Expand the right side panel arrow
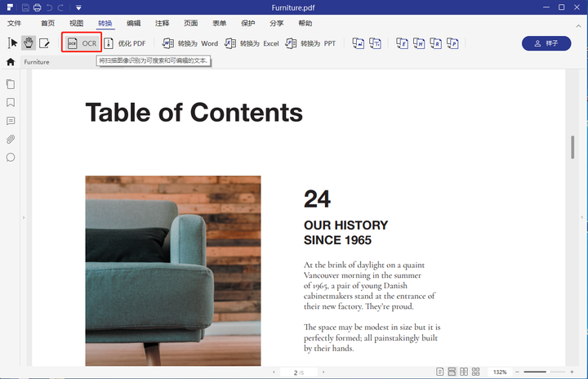 click(x=582, y=217)
